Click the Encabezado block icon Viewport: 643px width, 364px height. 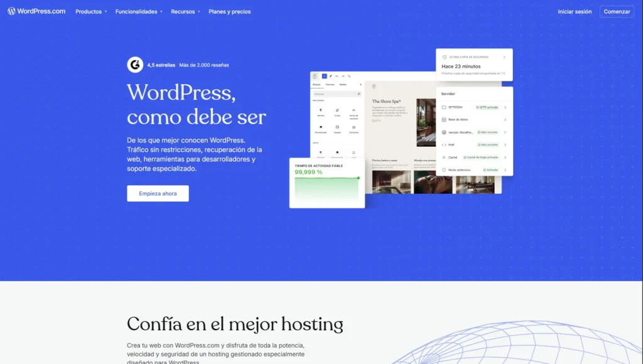[321, 127]
